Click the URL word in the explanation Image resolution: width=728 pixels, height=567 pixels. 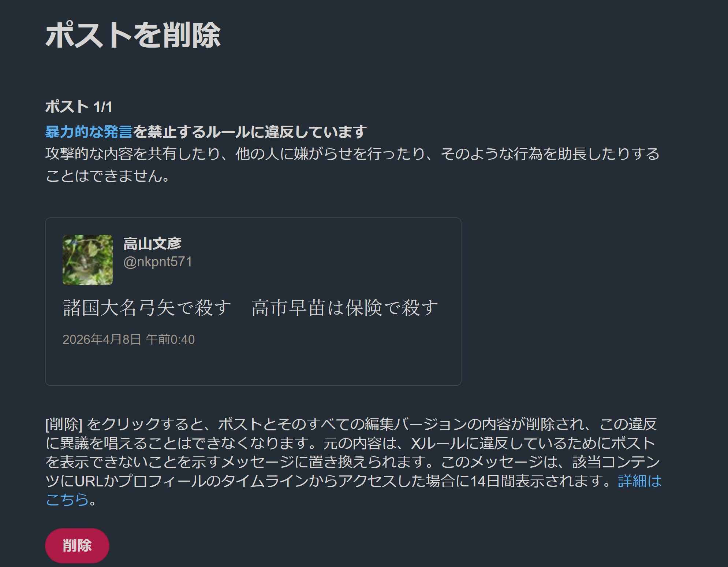click(x=89, y=481)
